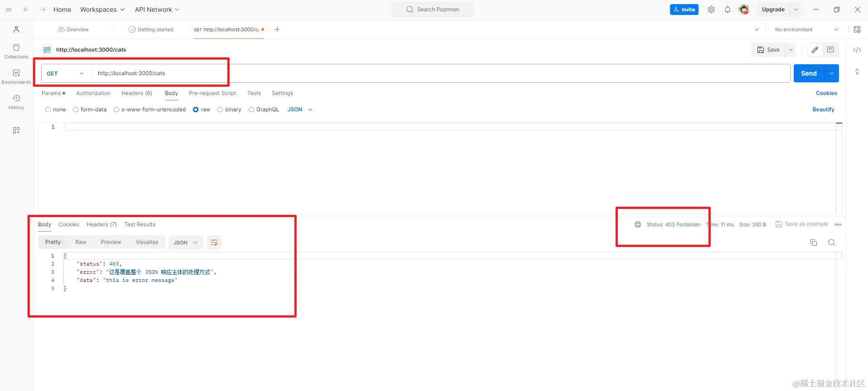Screen dimensions: 868x391
Task: Click the expand arrows icon on right
Action: 857,72
